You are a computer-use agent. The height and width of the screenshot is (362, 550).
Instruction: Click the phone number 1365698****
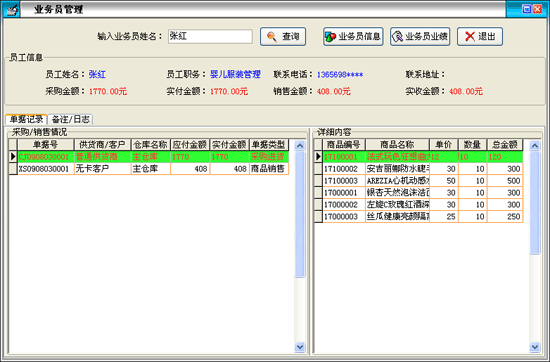(340, 75)
